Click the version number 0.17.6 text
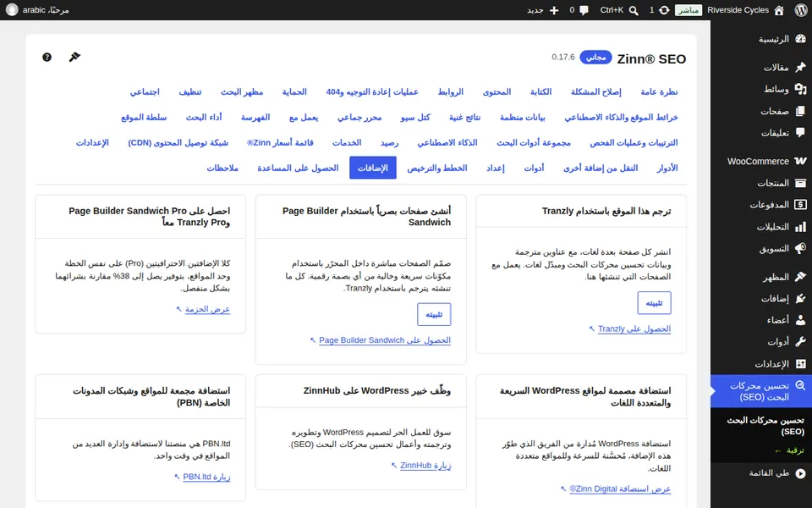Viewport: 812px width, 508px height. coord(563,57)
